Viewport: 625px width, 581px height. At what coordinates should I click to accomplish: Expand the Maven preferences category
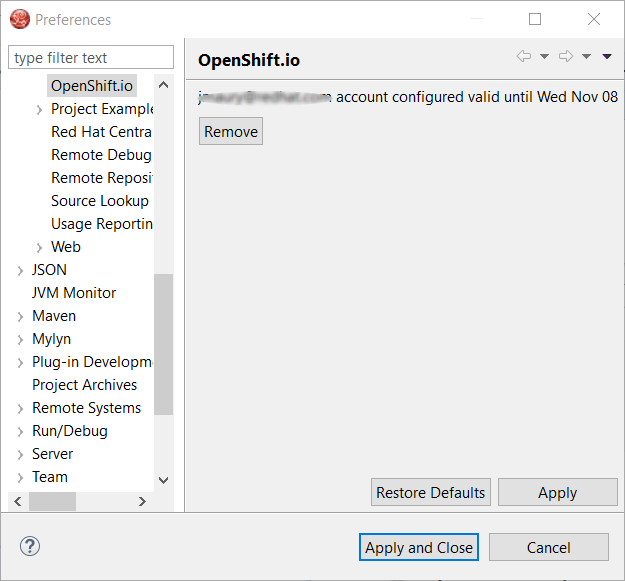tap(20, 316)
